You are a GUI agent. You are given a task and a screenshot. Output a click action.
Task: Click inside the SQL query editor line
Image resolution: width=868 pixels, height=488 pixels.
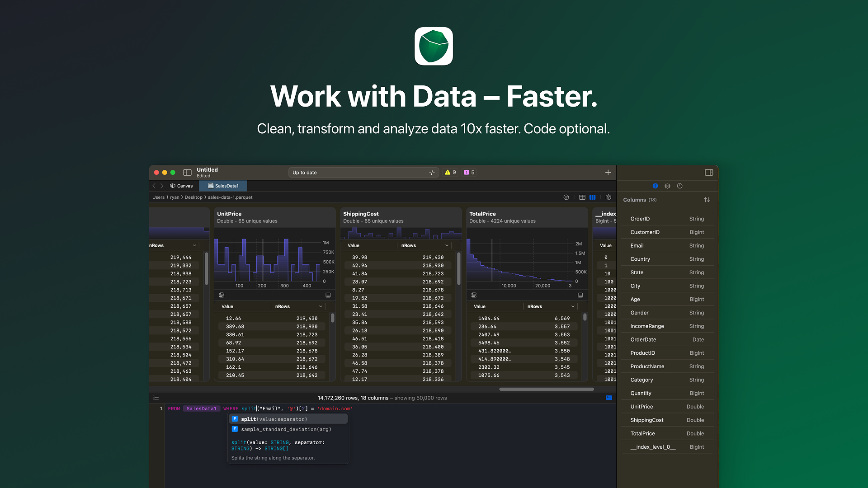click(x=391, y=408)
